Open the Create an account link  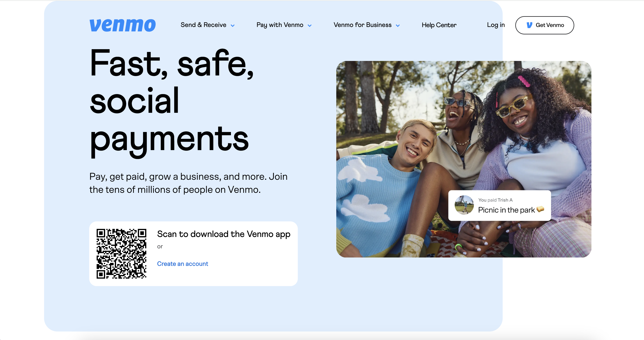(x=182, y=264)
